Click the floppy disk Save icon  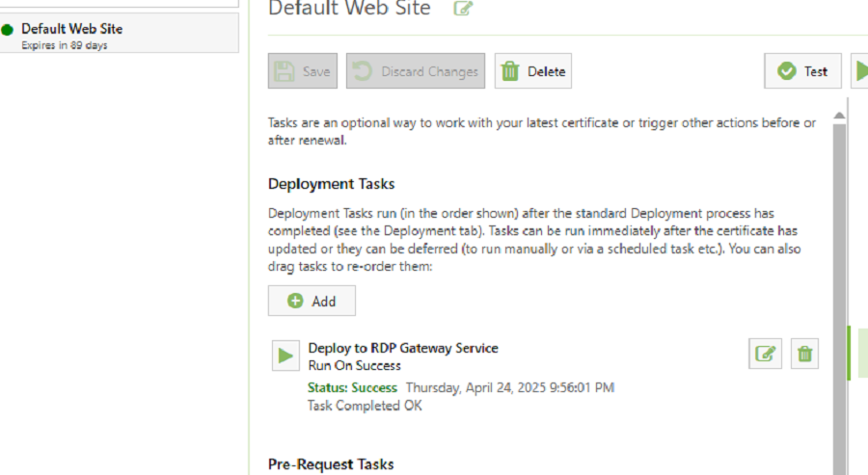285,71
